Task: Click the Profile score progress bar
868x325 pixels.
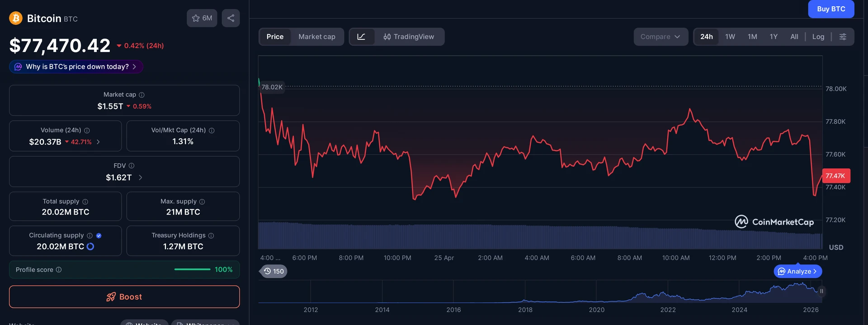Action: 192,269
